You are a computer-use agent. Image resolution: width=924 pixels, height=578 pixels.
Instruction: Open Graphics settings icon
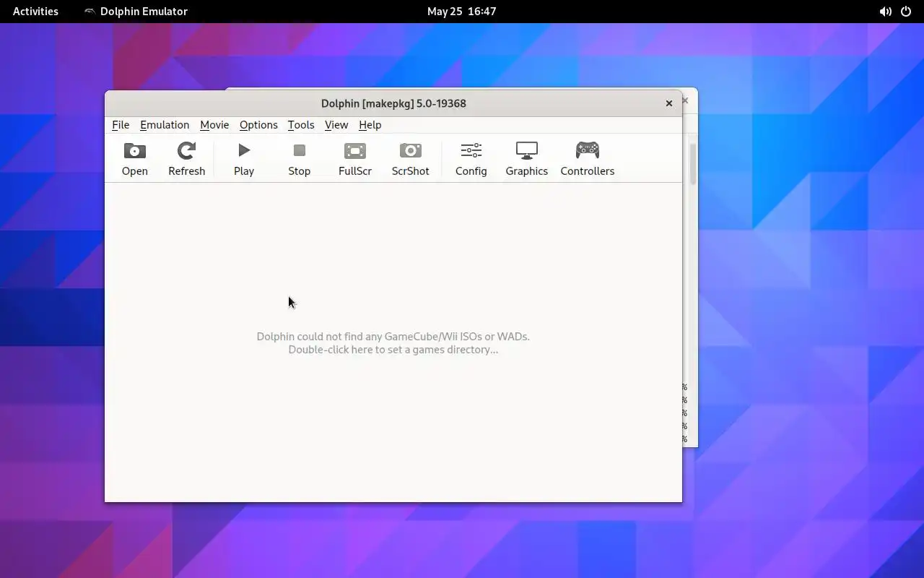coord(527,150)
